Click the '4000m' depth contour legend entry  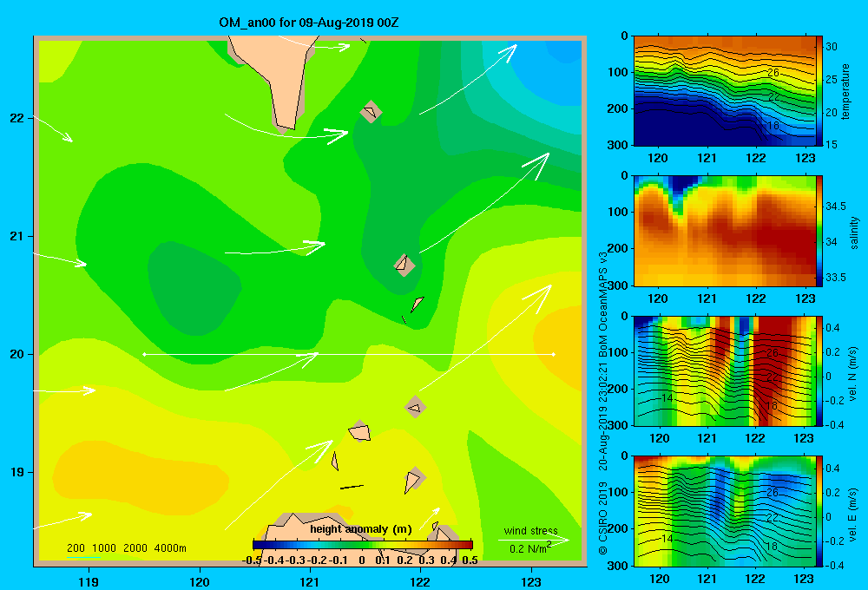click(x=170, y=548)
